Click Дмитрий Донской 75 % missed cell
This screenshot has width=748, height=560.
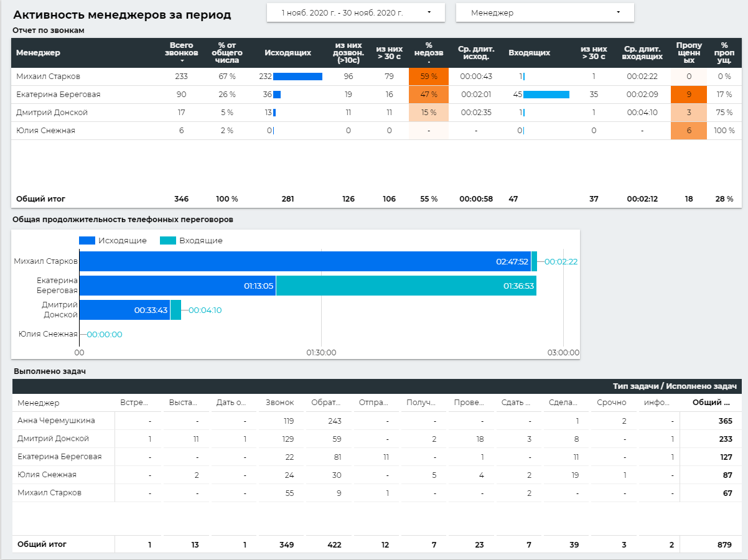point(724,113)
